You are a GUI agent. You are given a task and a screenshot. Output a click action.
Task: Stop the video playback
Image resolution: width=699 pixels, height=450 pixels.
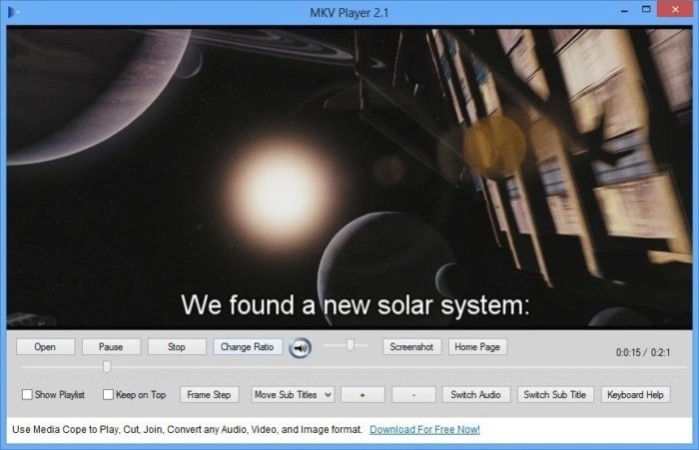(x=177, y=347)
